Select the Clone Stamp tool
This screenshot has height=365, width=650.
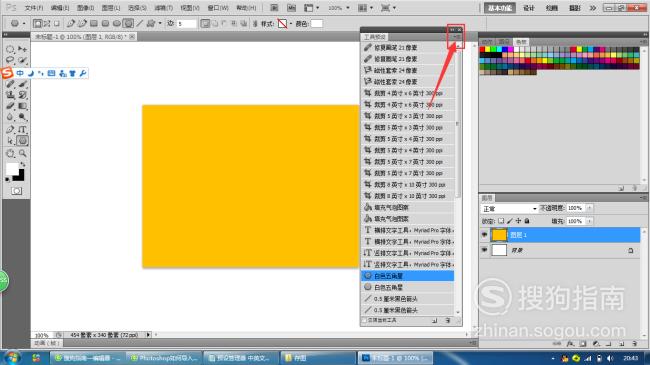click(10, 95)
